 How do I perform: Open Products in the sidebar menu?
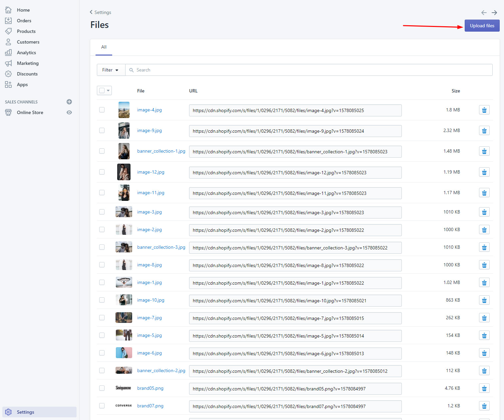26,31
